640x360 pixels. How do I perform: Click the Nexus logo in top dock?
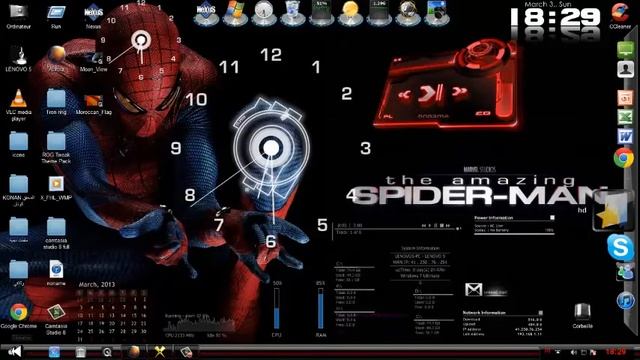(x=206, y=12)
